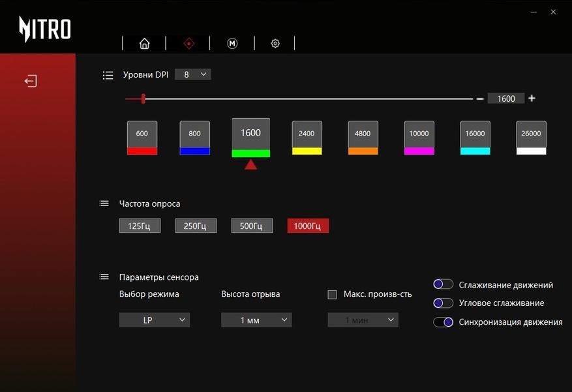Viewport: 572px width, 392px height.
Task: Select the 2400 DPI level
Action: 307,134
